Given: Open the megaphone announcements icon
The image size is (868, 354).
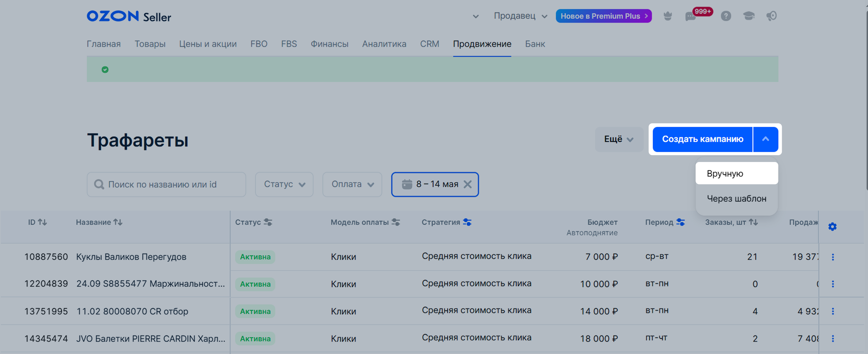Looking at the screenshot, I should 771,16.
